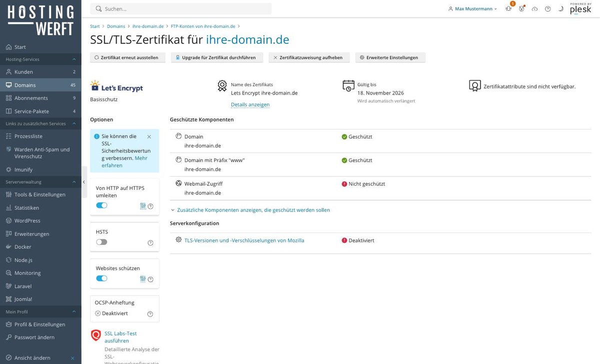Open Start in sidebar
This screenshot has width=600, height=364.
(40, 47)
